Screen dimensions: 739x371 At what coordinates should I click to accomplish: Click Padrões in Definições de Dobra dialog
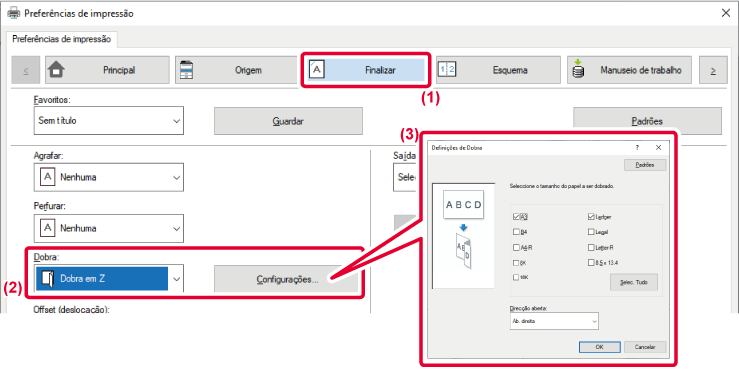click(645, 165)
